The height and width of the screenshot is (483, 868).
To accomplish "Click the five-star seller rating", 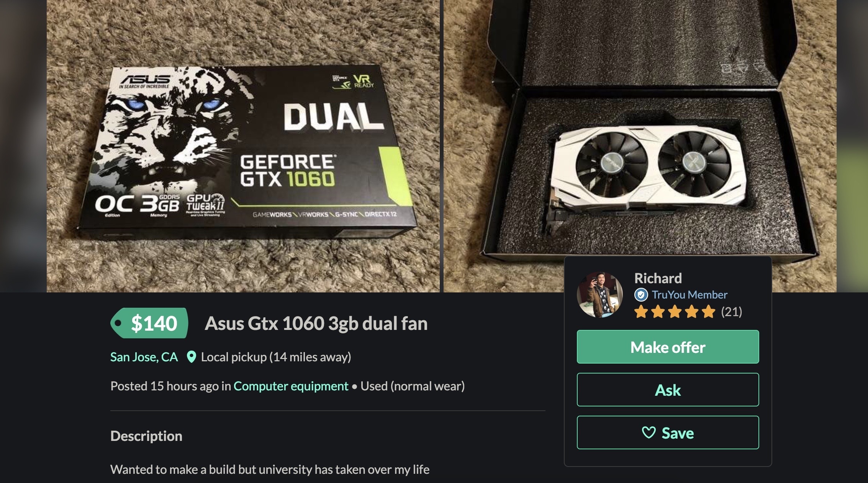I will coord(675,312).
